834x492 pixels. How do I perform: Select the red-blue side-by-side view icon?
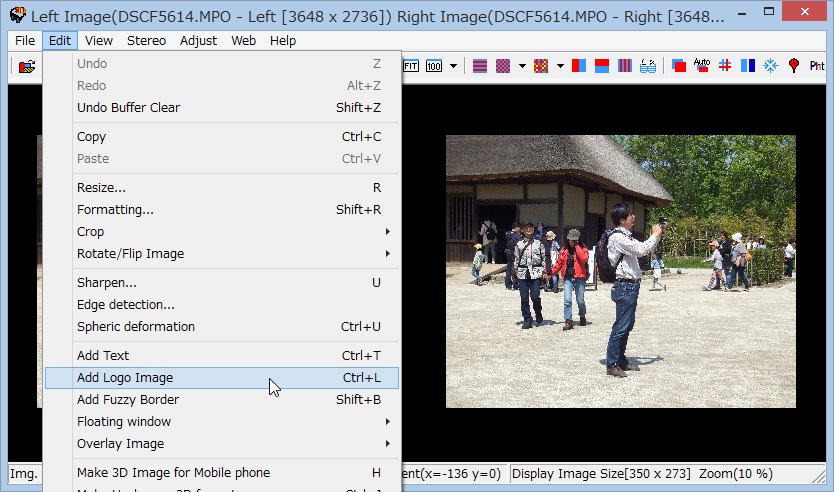tap(579, 66)
